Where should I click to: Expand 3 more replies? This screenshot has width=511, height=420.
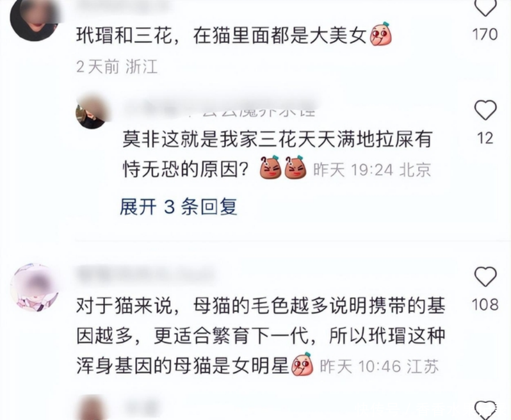(179, 207)
